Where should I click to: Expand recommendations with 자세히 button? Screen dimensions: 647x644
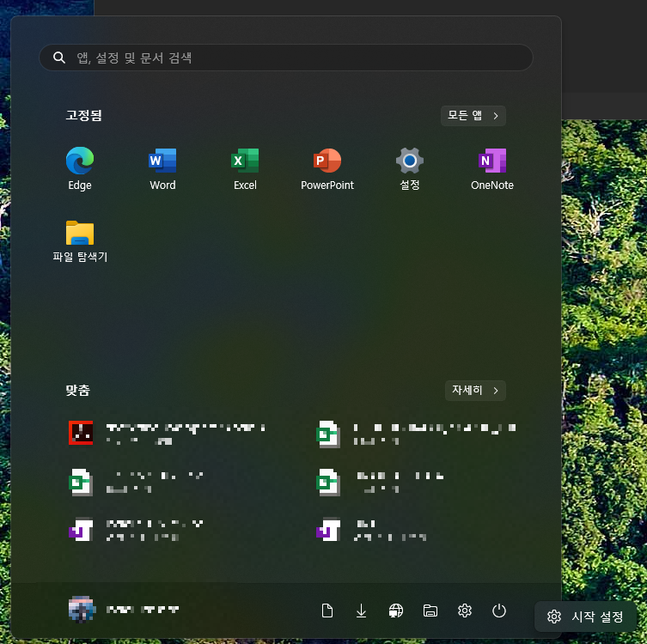click(475, 391)
